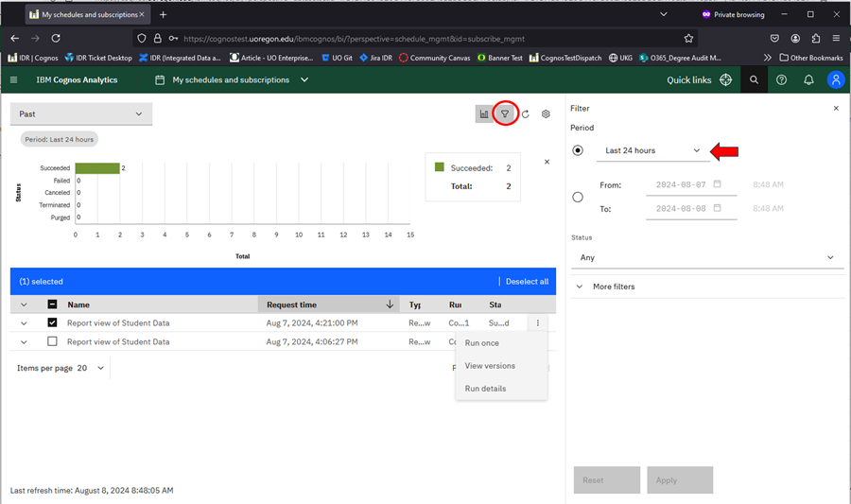The height and width of the screenshot is (504, 851).
Task: Uncheck the 4:21:00 PM Report view row checkbox
Action: [52, 322]
